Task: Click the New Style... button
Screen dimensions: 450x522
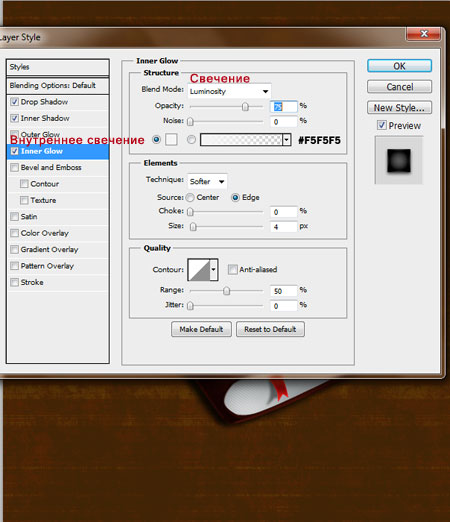Action: tap(399, 108)
